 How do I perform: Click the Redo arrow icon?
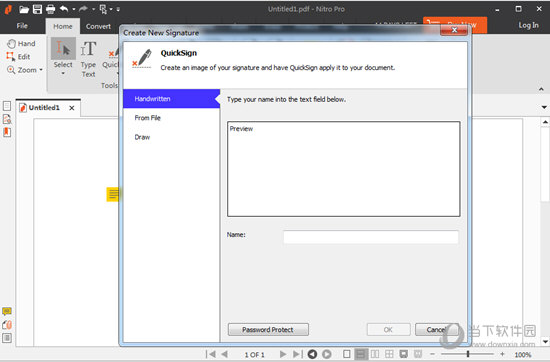click(x=83, y=9)
